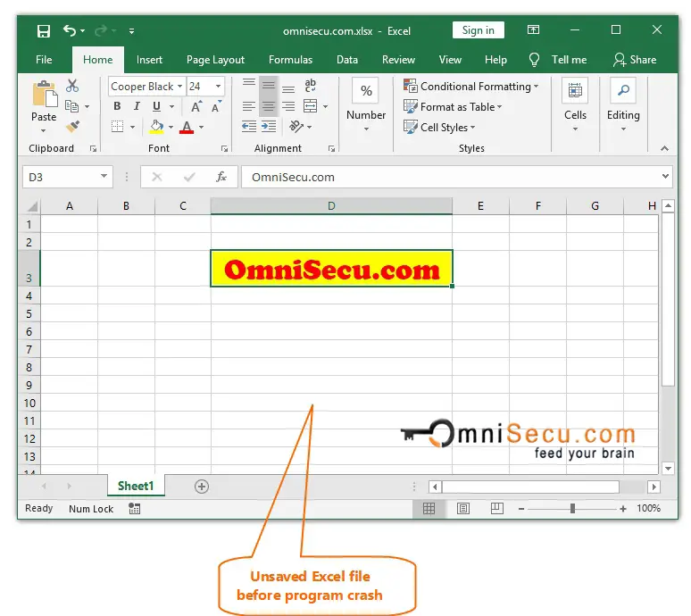This screenshot has width=691, height=616.
Task: Switch to Page Break Preview icon
Action: point(497,509)
